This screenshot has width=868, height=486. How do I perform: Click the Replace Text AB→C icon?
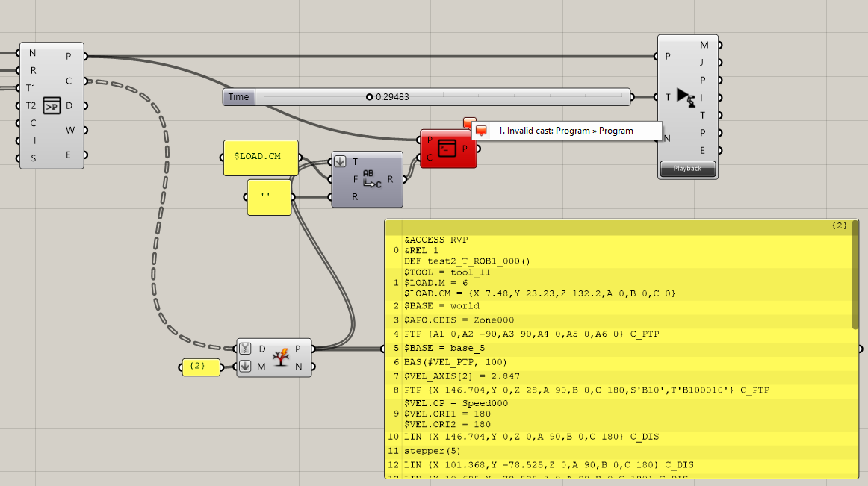coord(372,178)
